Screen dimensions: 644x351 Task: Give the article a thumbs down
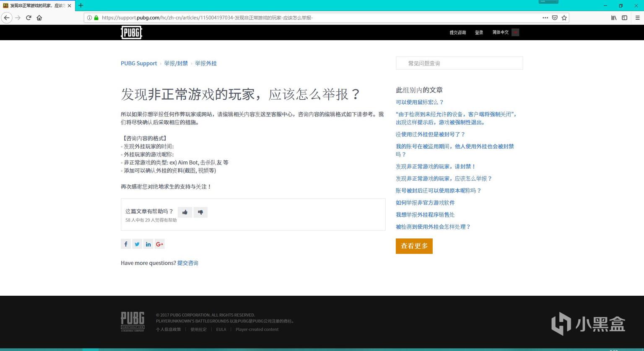tap(200, 212)
